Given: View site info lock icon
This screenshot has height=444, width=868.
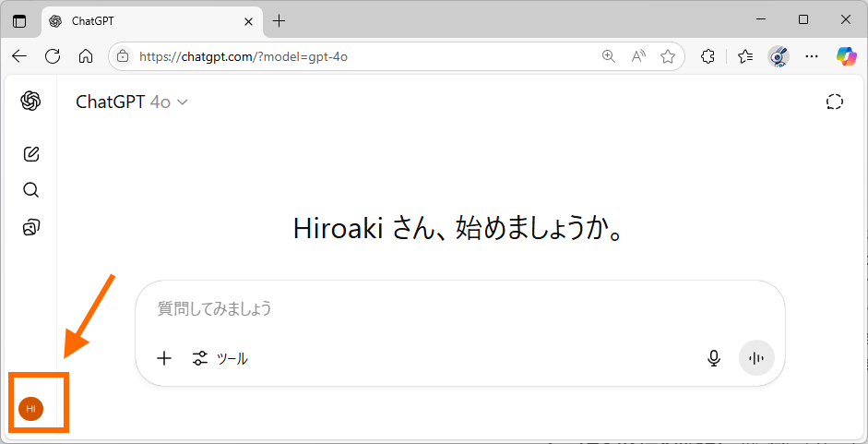Looking at the screenshot, I should [x=123, y=56].
